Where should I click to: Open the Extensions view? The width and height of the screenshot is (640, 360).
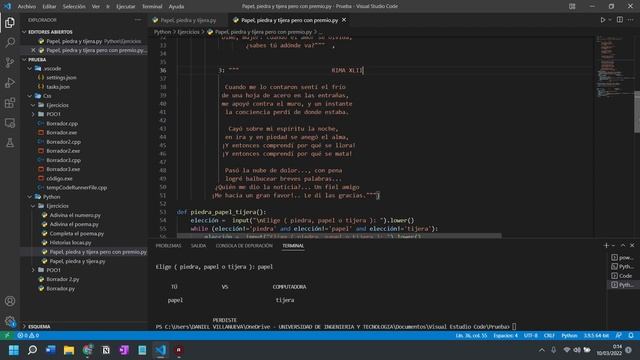10,102
